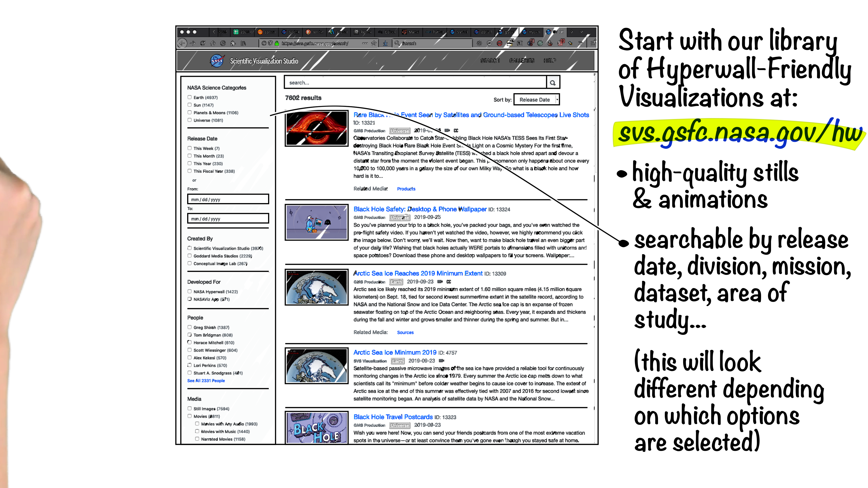The height and width of the screenshot is (488, 868).
Task: Show more toolbar items with double chevron
Action: pyautogui.click(x=580, y=43)
